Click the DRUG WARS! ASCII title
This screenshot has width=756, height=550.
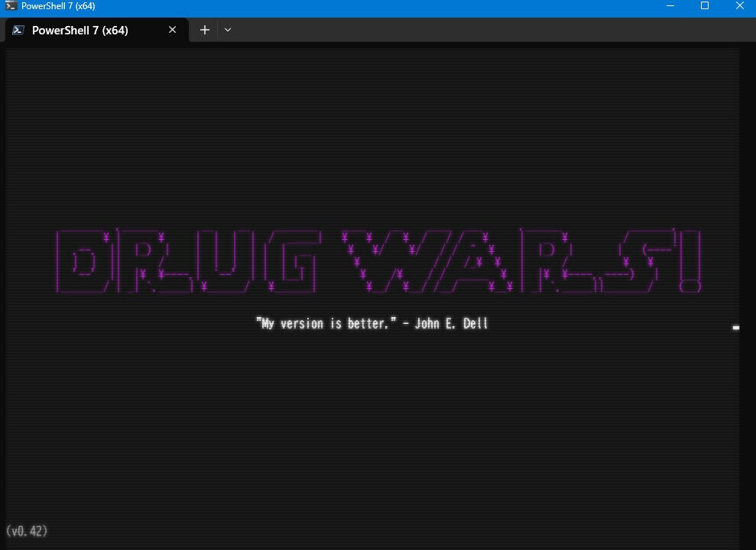[x=378, y=260]
